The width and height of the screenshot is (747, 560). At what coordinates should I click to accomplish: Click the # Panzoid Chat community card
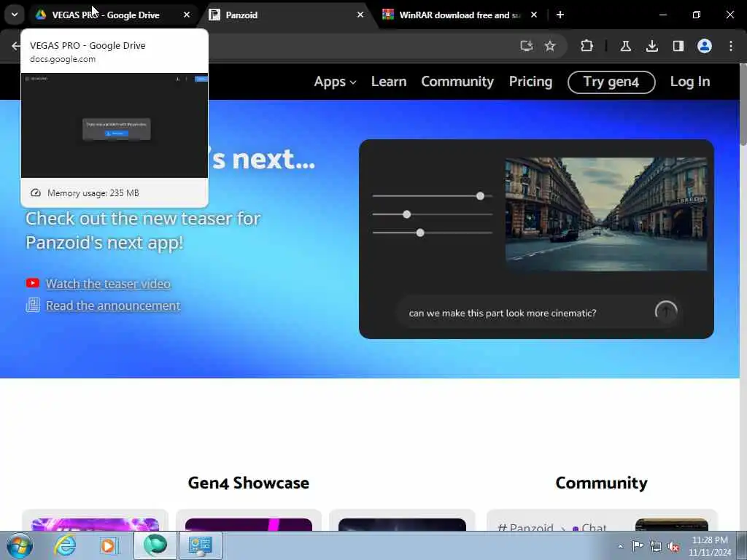click(602, 521)
